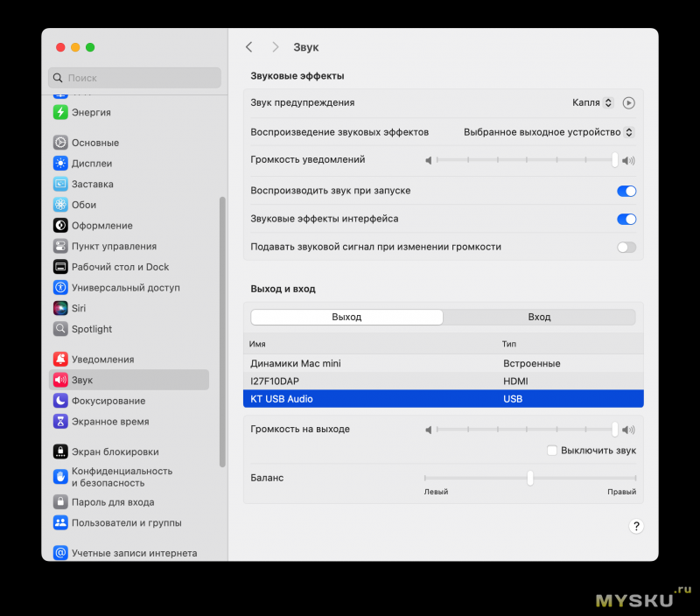Open the help question mark button
The image size is (700, 616).
coord(636,526)
